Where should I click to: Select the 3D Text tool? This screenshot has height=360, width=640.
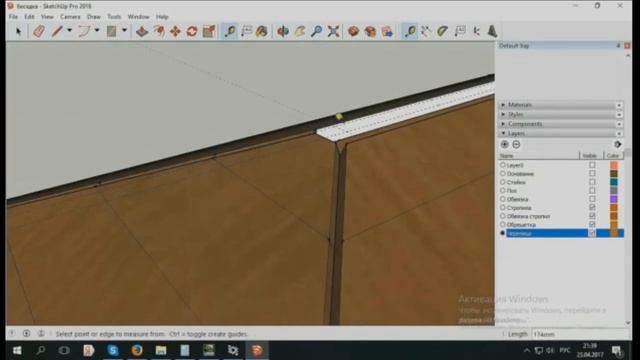pos(493,31)
